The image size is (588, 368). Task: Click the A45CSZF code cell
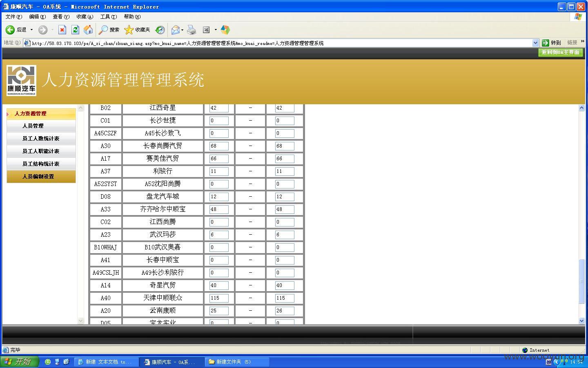[x=105, y=133]
